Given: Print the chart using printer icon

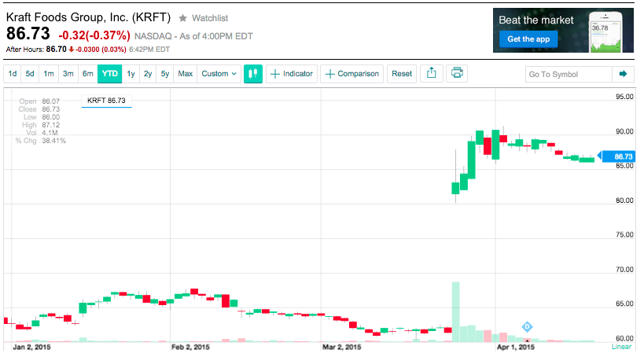Looking at the screenshot, I should click(457, 74).
